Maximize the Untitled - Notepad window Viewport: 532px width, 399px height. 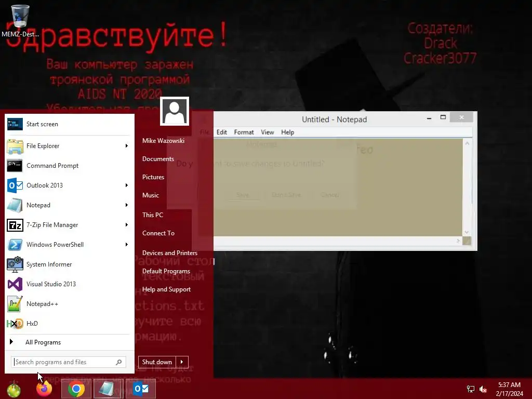tap(443, 117)
